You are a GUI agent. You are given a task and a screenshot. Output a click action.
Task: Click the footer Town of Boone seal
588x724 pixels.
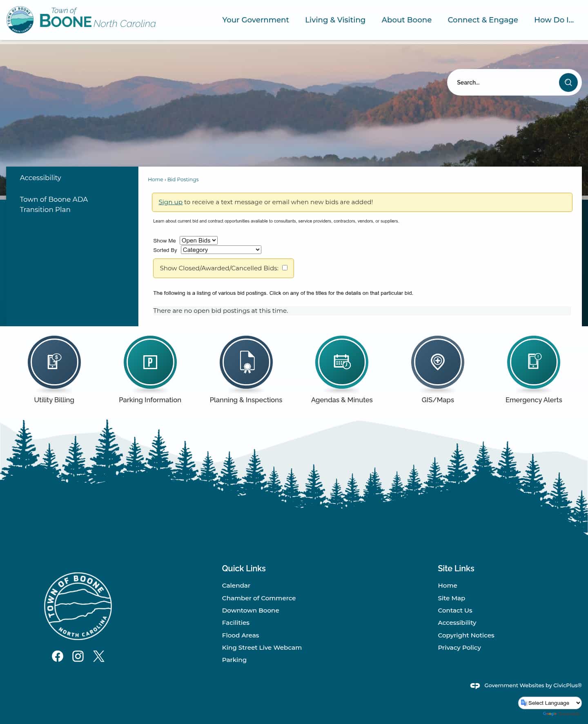tap(78, 606)
